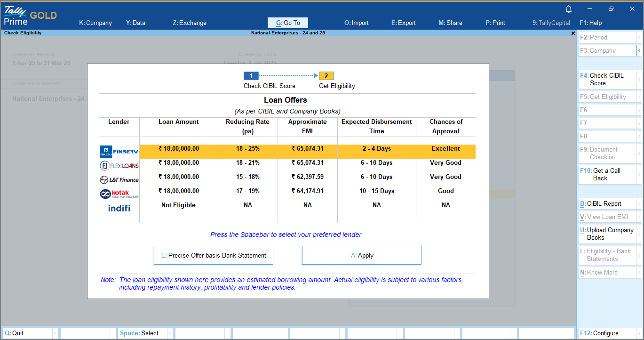
Task: Click F12: Configure button
Action: click(x=607, y=333)
